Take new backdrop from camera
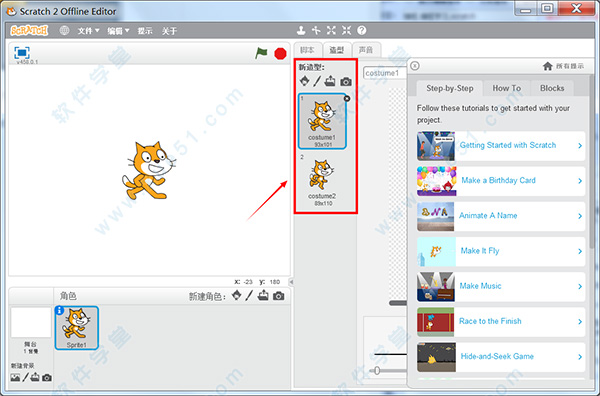The width and height of the screenshot is (600, 396). click(47, 378)
